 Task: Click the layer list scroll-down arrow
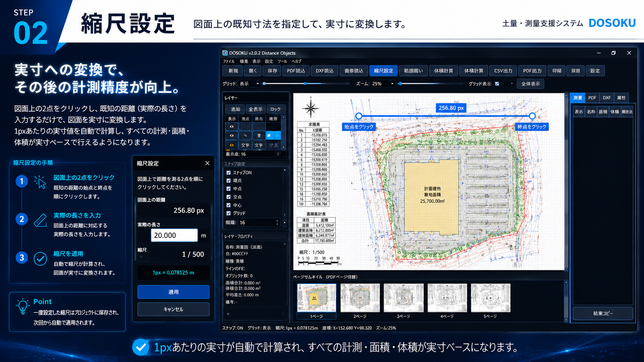[x=284, y=147]
